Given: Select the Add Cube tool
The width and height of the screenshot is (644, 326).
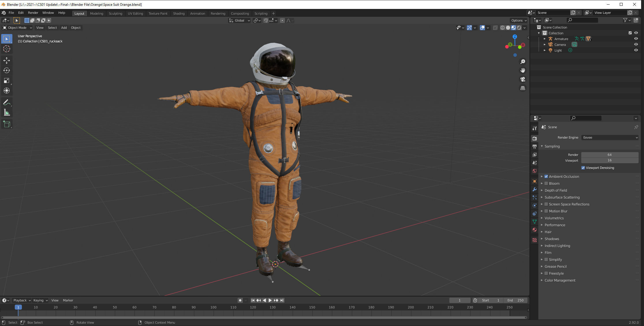Looking at the screenshot, I should (7, 124).
